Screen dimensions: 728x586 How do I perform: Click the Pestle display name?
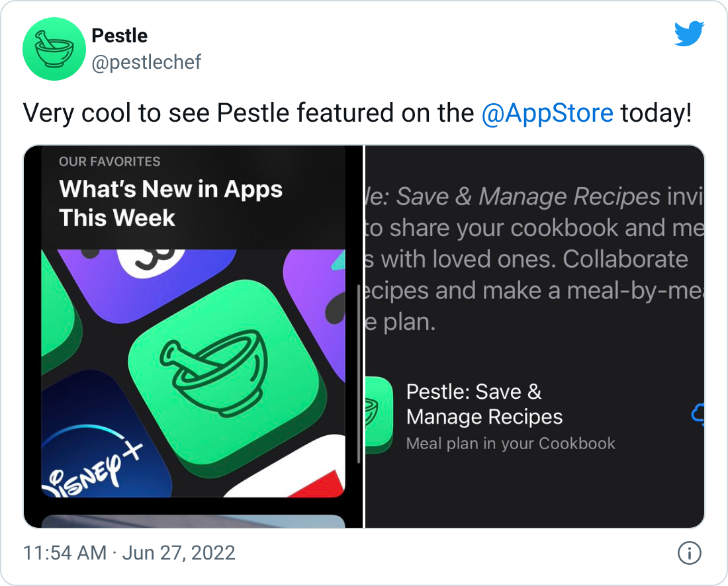pos(119,36)
